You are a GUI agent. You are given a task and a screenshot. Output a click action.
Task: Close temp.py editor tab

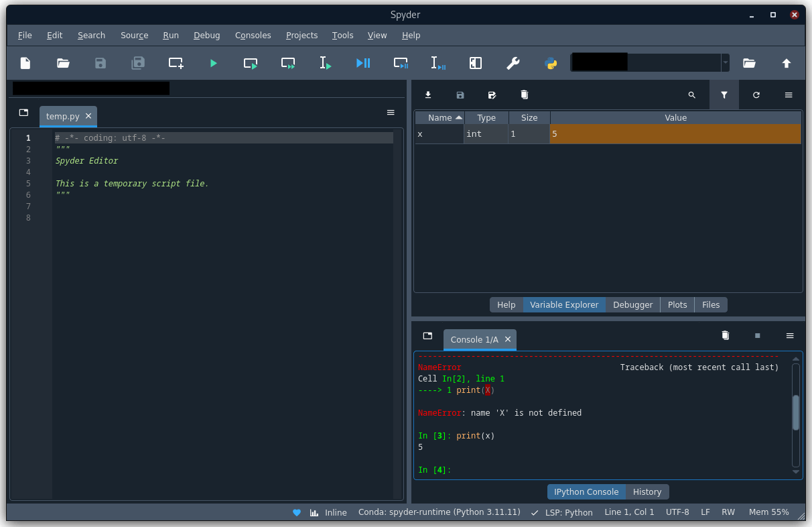coord(88,116)
